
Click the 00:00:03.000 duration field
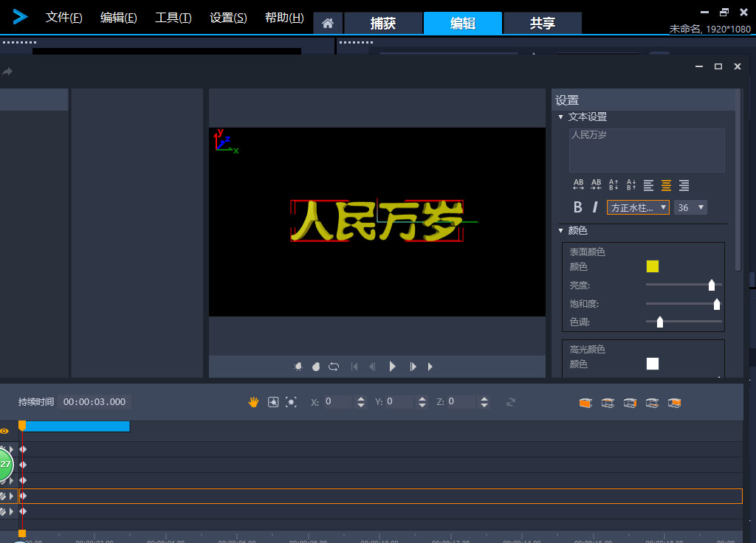[x=94, y=402]
